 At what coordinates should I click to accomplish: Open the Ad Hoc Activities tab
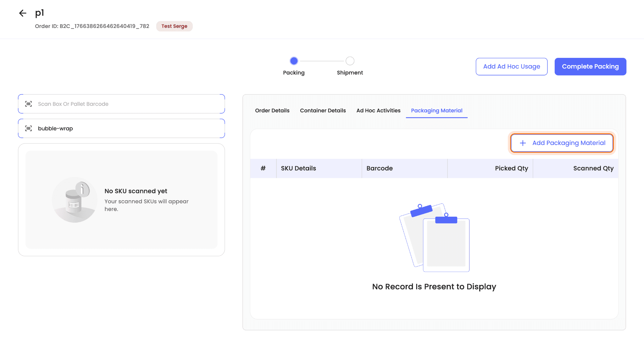[378, 110]
